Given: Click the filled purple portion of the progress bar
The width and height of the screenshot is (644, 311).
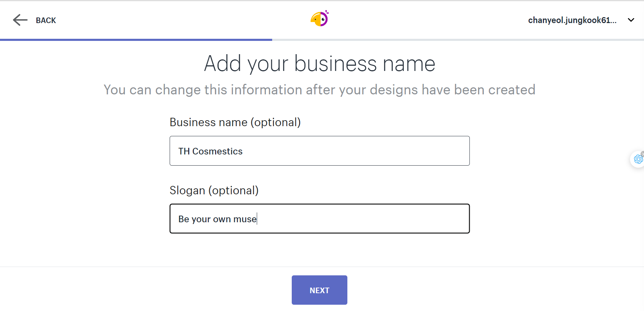Looking at the screenshot, I should point(136,40).
